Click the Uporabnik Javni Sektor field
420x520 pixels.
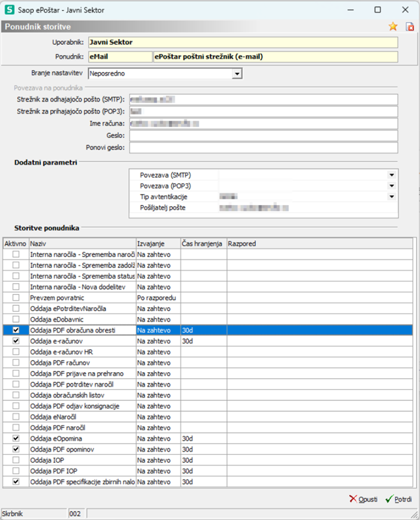click(243, 42)
